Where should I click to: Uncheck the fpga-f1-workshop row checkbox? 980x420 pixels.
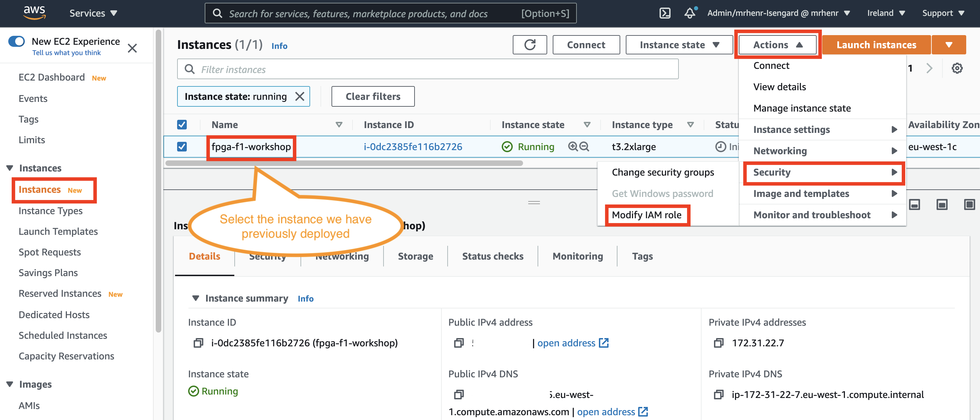182,147
